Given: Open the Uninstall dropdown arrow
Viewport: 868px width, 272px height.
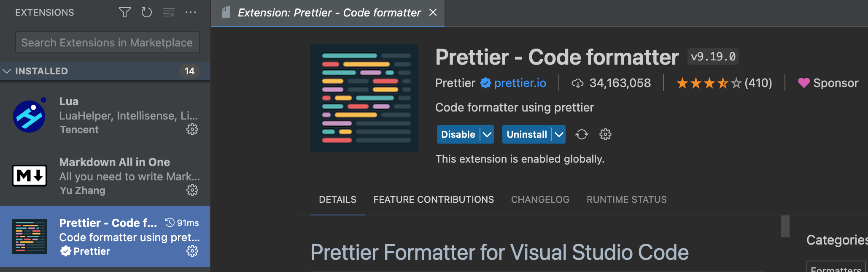Looking at the screenshot, I should pos(559,134).
